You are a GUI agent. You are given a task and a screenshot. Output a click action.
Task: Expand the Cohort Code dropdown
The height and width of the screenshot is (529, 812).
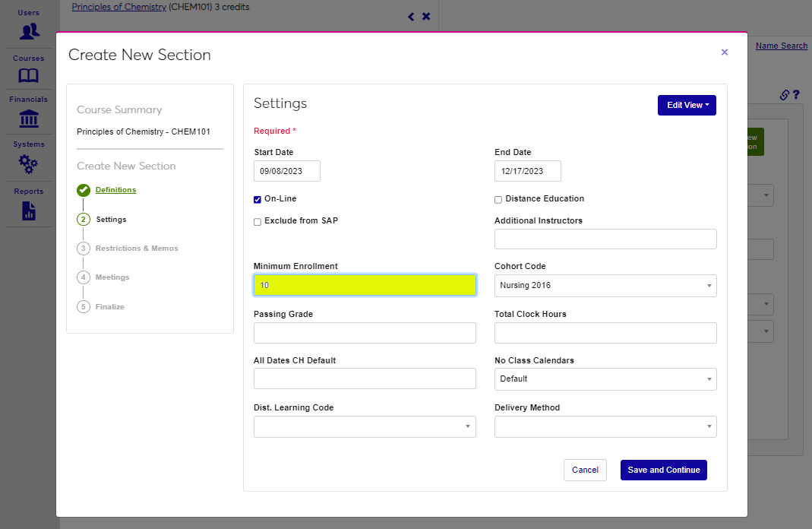pyautogui.click(x=605, y=286)
